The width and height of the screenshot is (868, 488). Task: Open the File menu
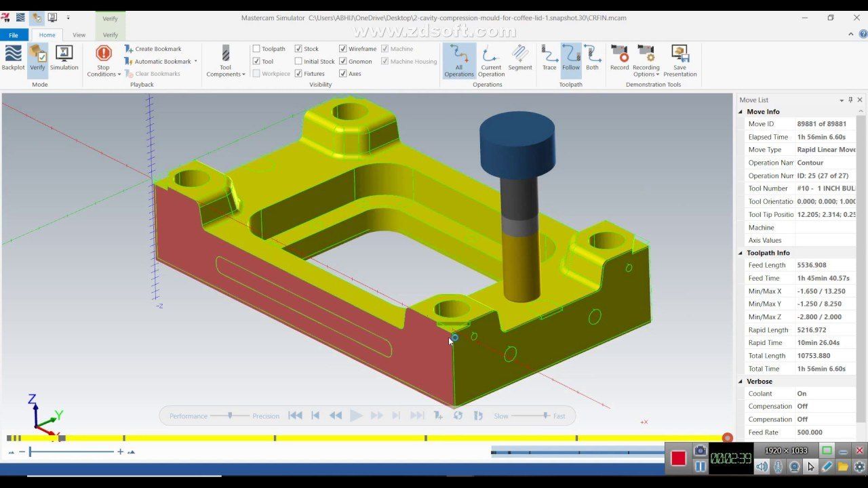14,35
